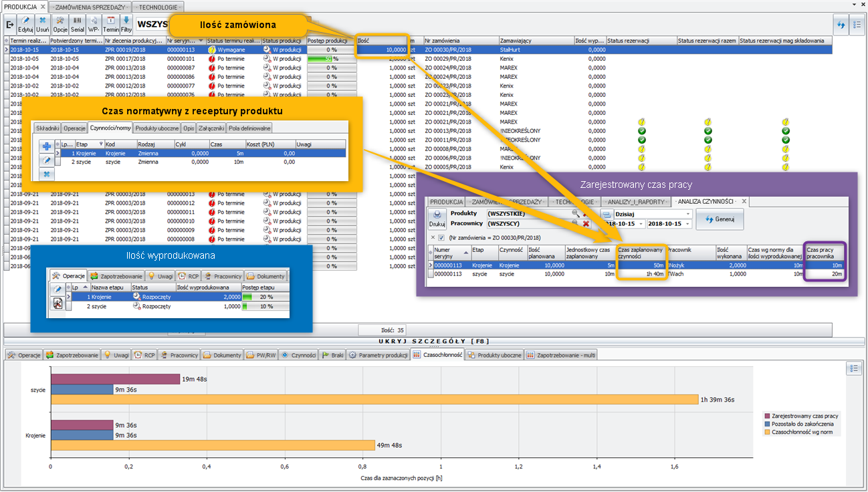Click the Edytuj toolbar icon
The width and height of the screenshot is (868, 492).
pyautogui.click(x=25, y=25)
